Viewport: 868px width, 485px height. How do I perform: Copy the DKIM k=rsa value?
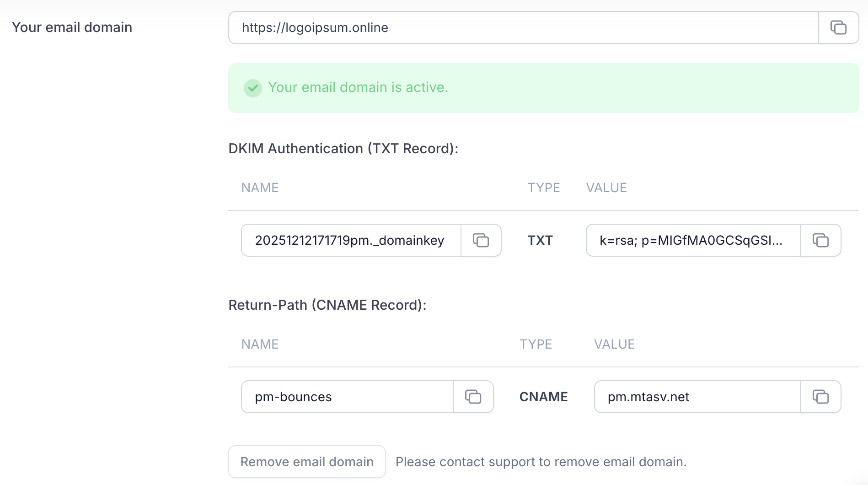820,240
